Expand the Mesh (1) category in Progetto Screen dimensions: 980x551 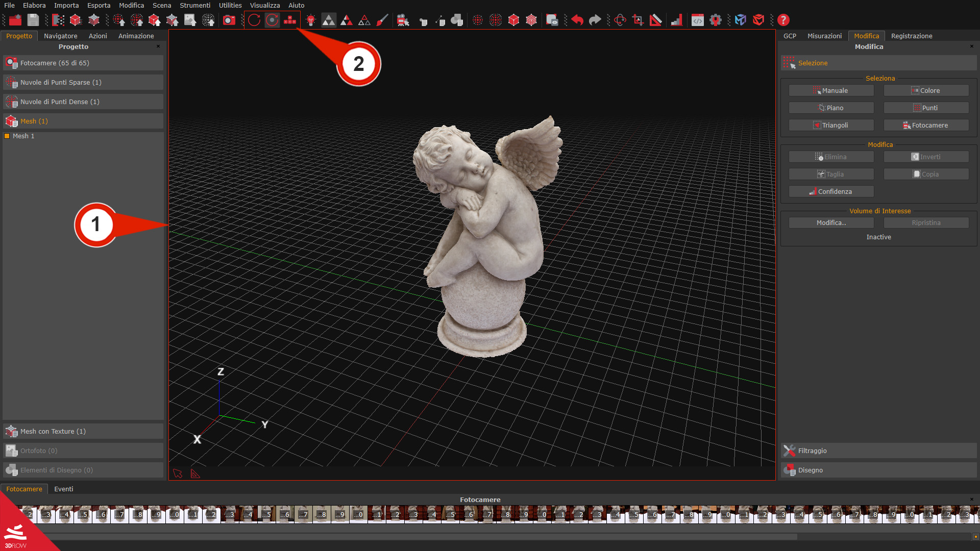(83, 121)
